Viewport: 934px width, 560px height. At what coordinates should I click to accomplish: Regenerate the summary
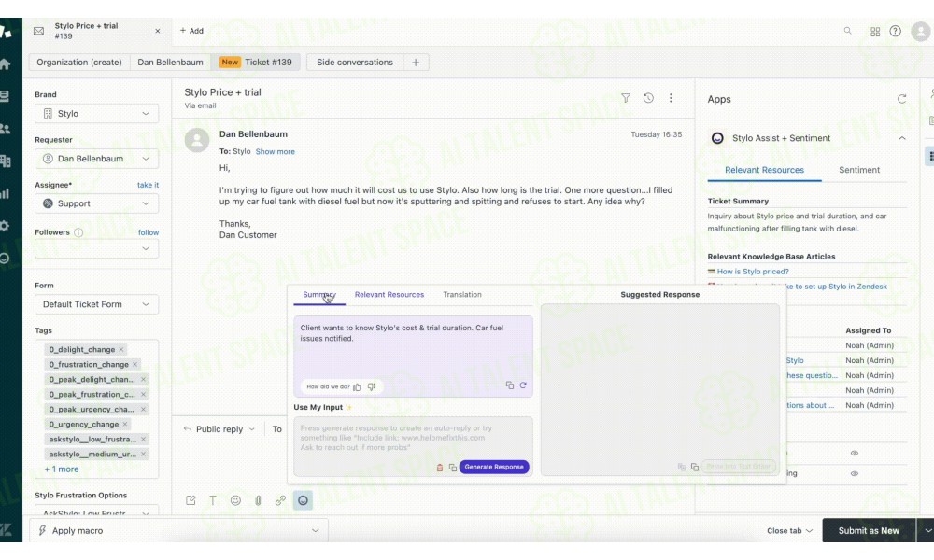click(523, 385)
